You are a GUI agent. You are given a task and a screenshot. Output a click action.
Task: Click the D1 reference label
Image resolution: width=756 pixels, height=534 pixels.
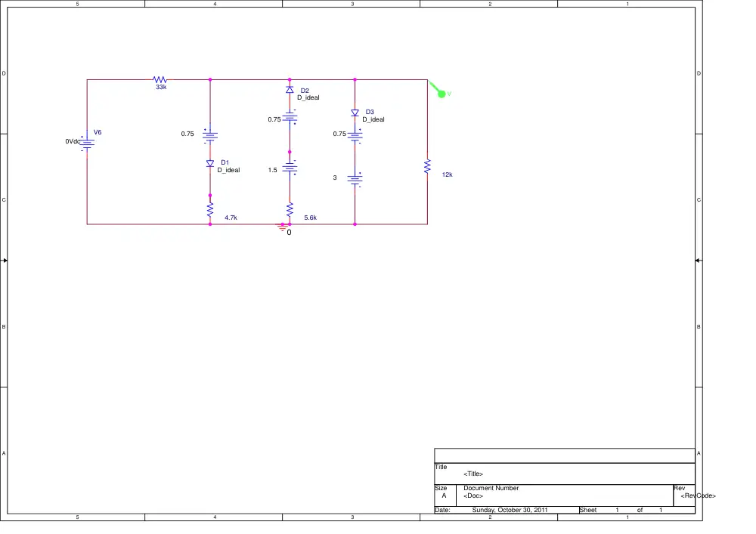click(225, 162)
